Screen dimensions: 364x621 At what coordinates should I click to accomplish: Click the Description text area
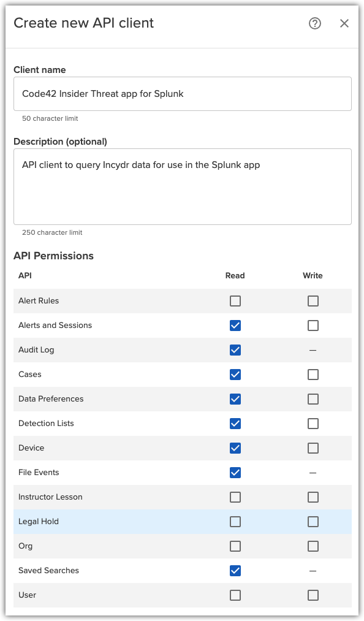182,184
